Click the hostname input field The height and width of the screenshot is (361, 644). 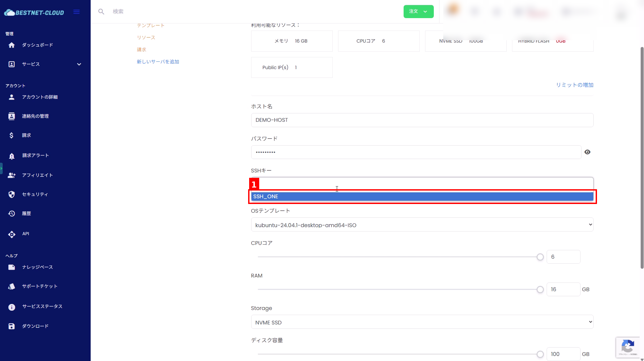(x=422, y=120)
